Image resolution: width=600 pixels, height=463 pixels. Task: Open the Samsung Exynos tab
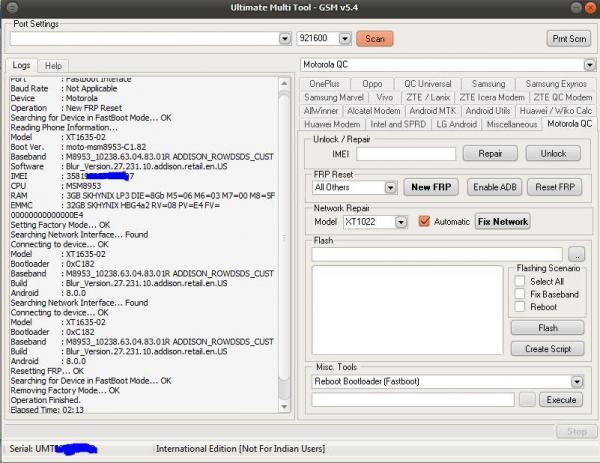tap(556, 84)
